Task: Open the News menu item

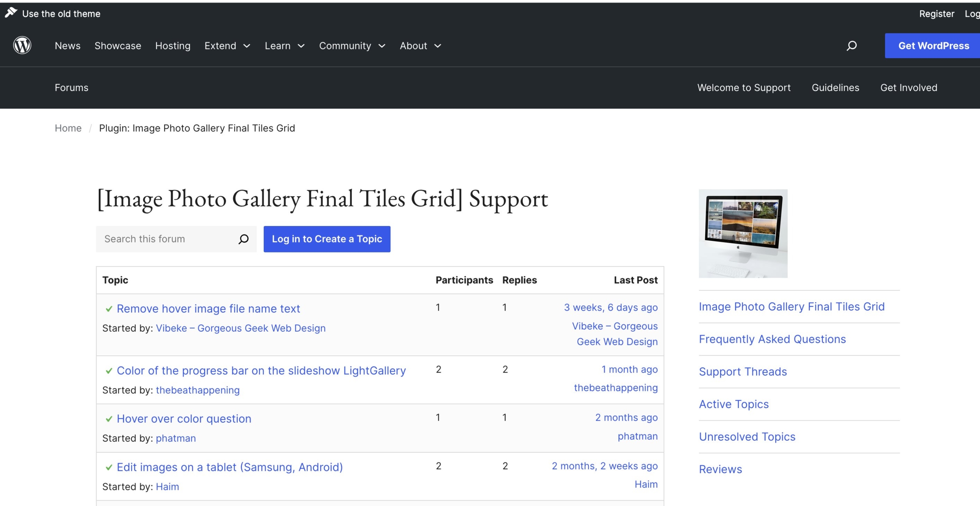Action: point(67,46)
